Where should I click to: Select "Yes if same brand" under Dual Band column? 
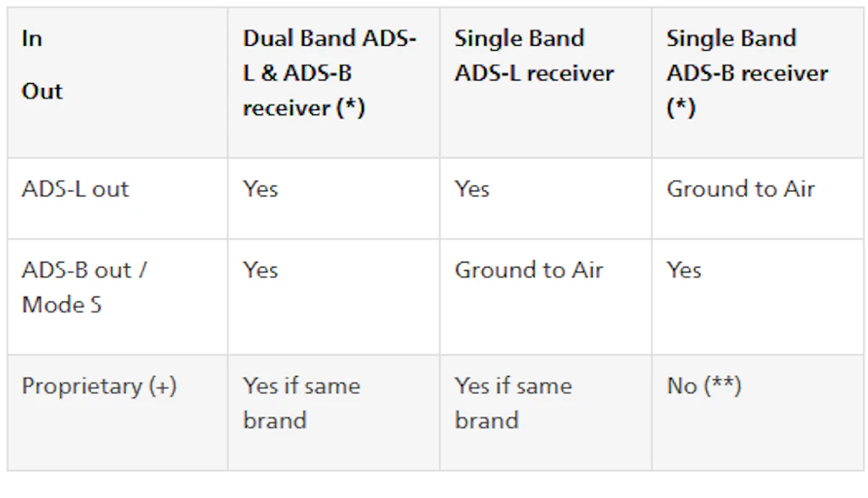301,403
